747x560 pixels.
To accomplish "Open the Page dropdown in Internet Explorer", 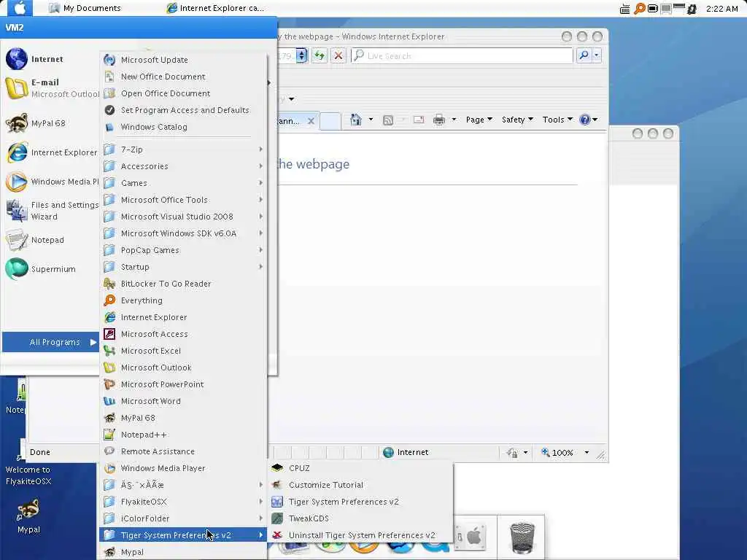I will [x=479, y=120].
